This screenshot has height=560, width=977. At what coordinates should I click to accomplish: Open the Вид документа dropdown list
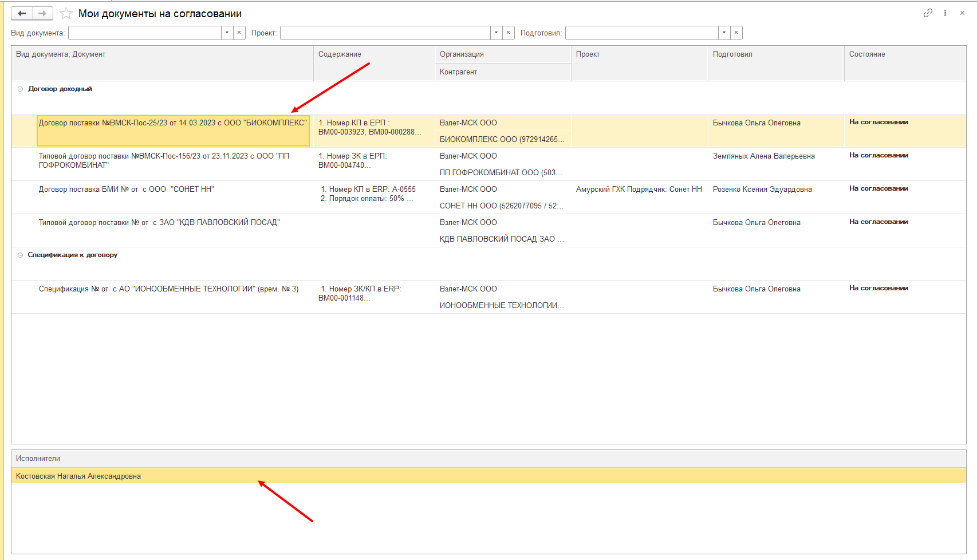click(x=227, y=33)
